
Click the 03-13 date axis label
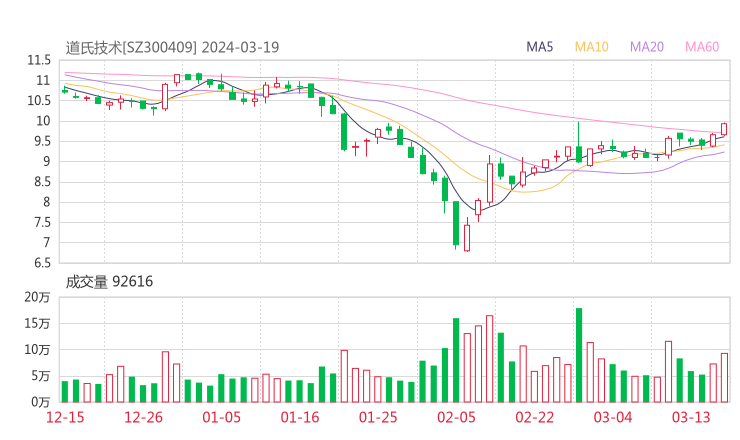(691, 417)
